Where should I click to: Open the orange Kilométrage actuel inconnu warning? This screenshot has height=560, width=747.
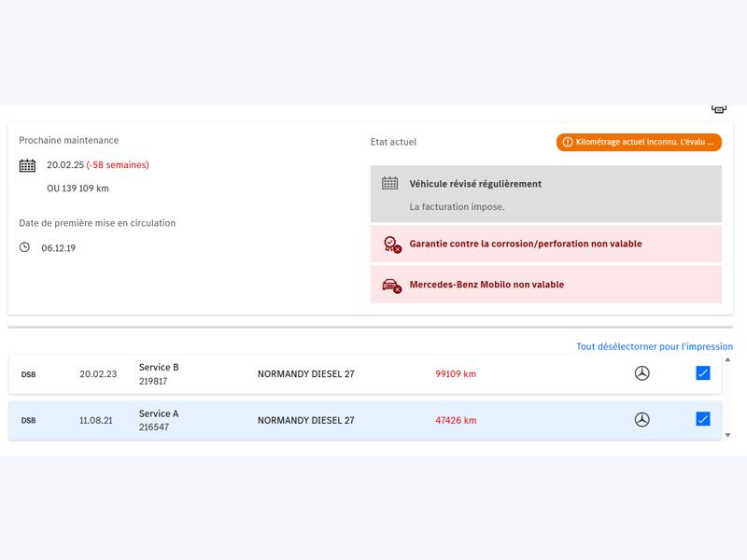639,143
